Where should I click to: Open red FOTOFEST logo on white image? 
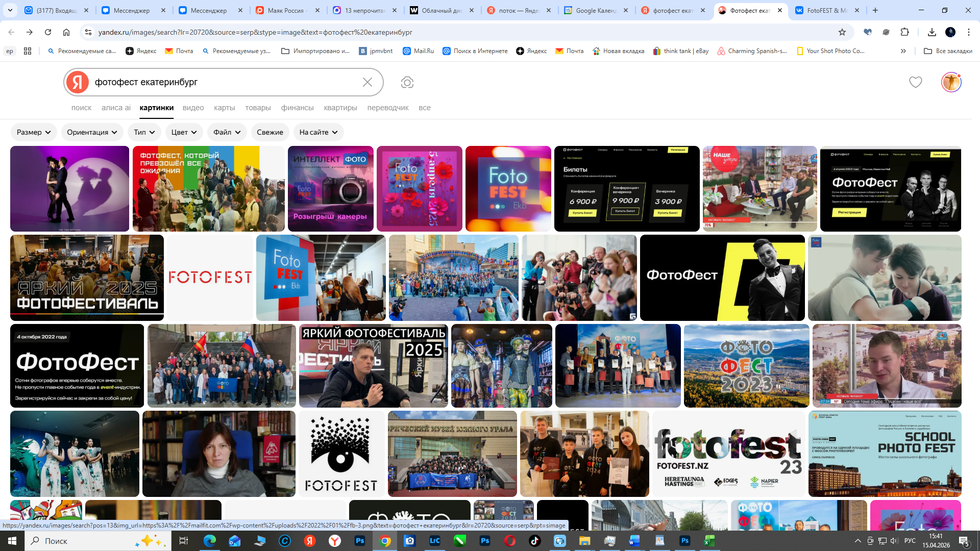click(x=210, y=278)
